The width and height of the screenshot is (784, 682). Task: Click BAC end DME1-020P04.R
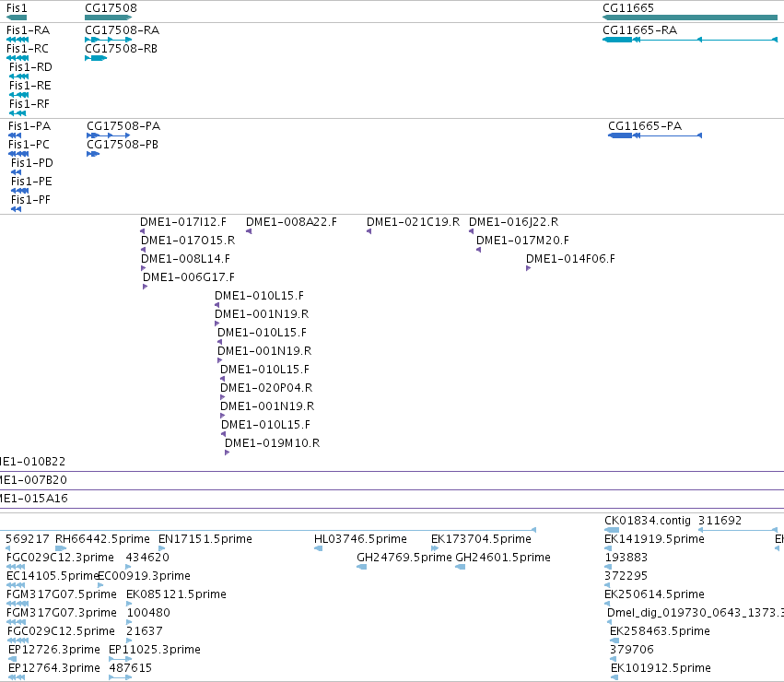(266, 388)
